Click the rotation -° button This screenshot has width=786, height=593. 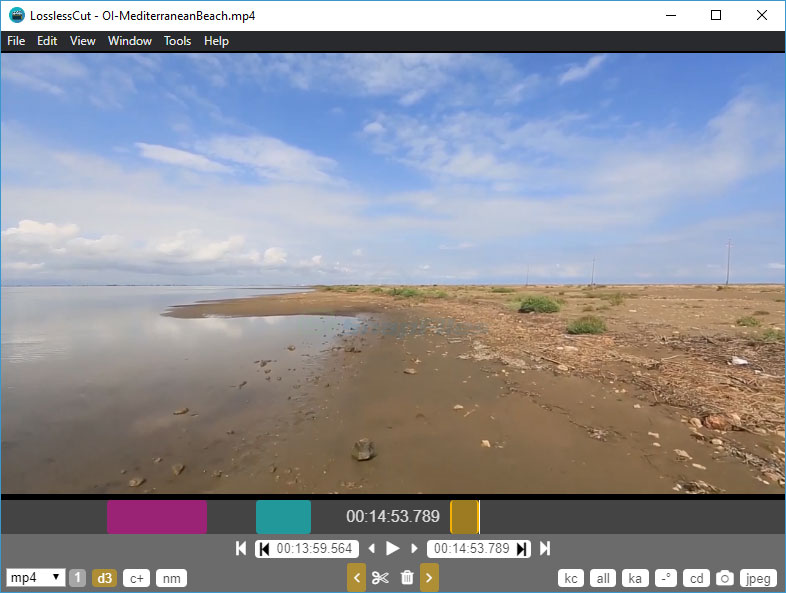point(666,578)
